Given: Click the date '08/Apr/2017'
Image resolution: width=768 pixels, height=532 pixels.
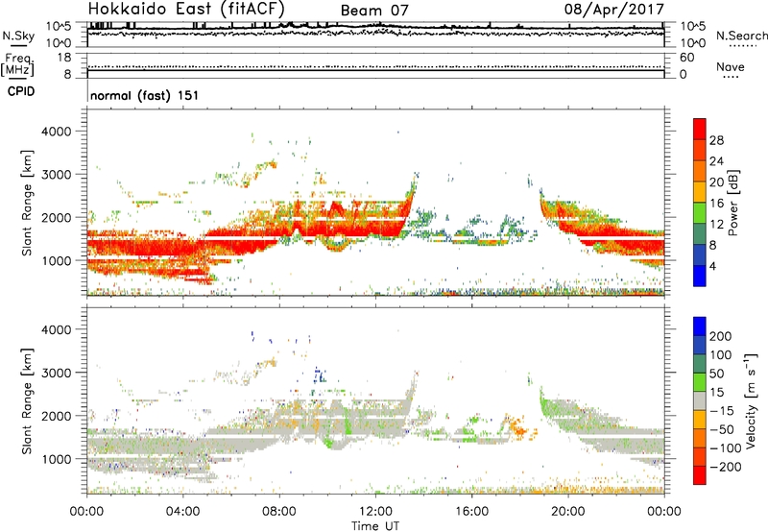Looking at the screenshot, I should tap(614, 10).
